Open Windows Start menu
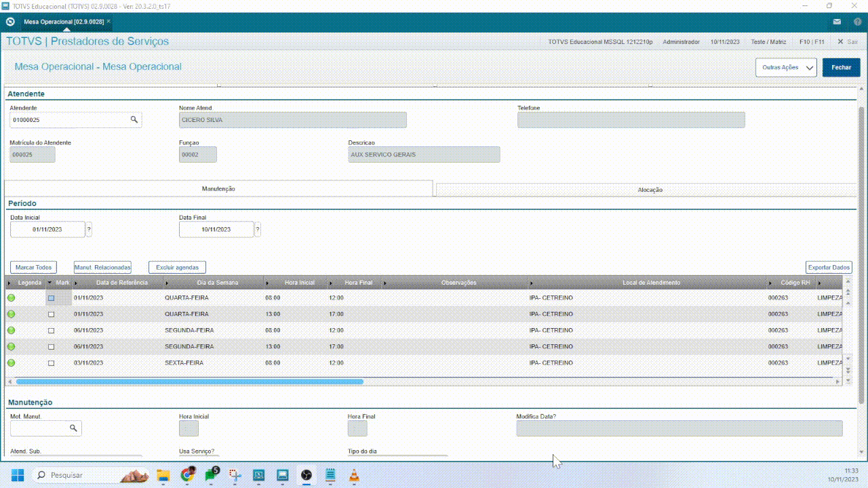This screenshot has height=488, width=868. click(x=17, y=474)
